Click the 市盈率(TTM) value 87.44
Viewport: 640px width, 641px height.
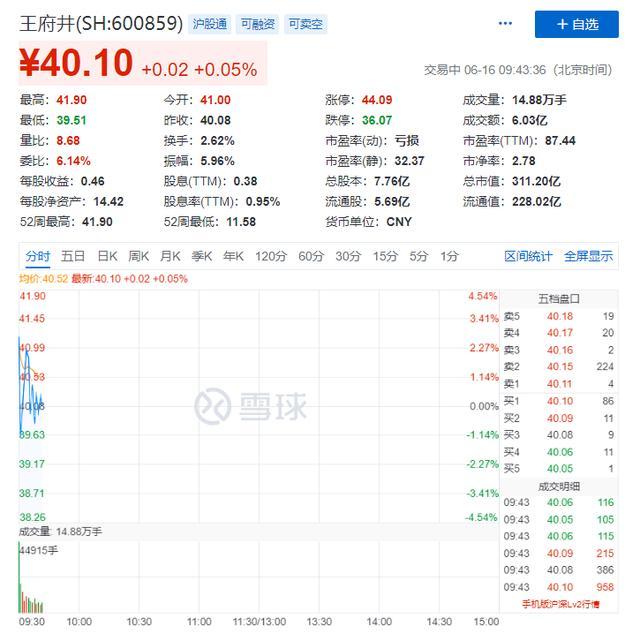(560, 141)
